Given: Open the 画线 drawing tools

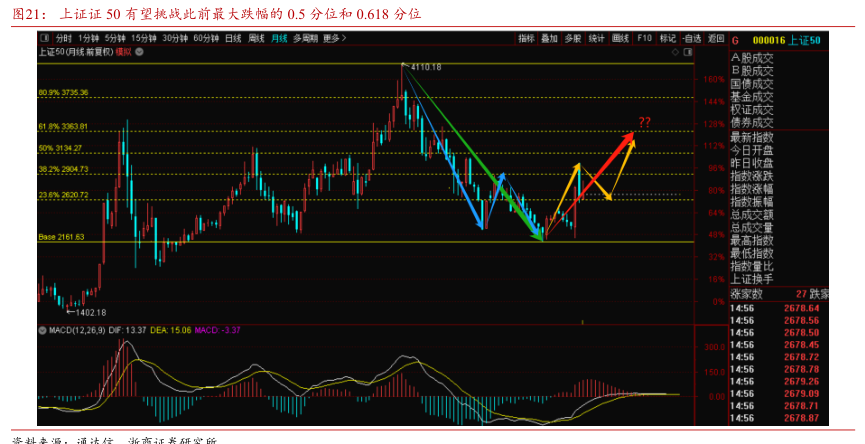Looking at the screenshot, I should [621, 38].
